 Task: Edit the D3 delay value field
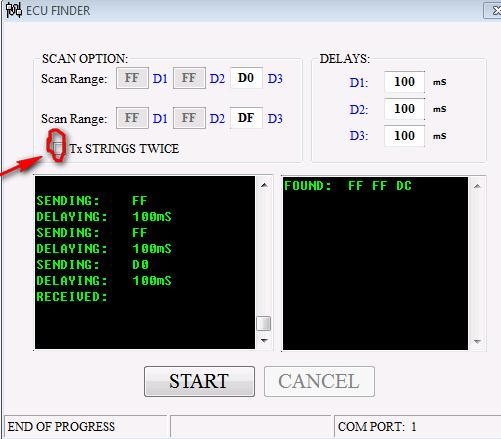(x=404, y=136)
